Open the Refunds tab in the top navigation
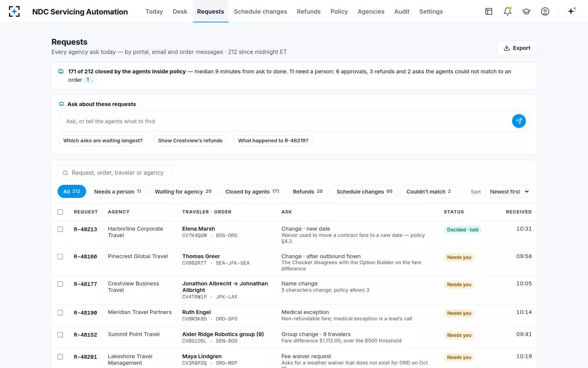This screenshot has width=588, height=368. [309, 11]
